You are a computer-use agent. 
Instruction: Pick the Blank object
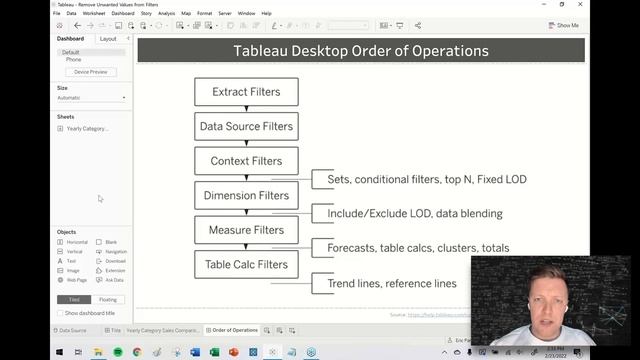tap(107, 242)
